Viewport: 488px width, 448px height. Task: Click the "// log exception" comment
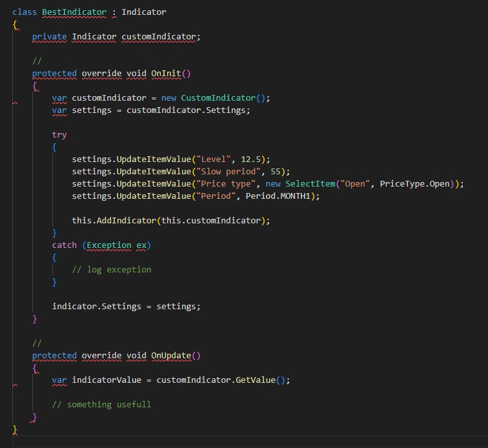point(112,269)
